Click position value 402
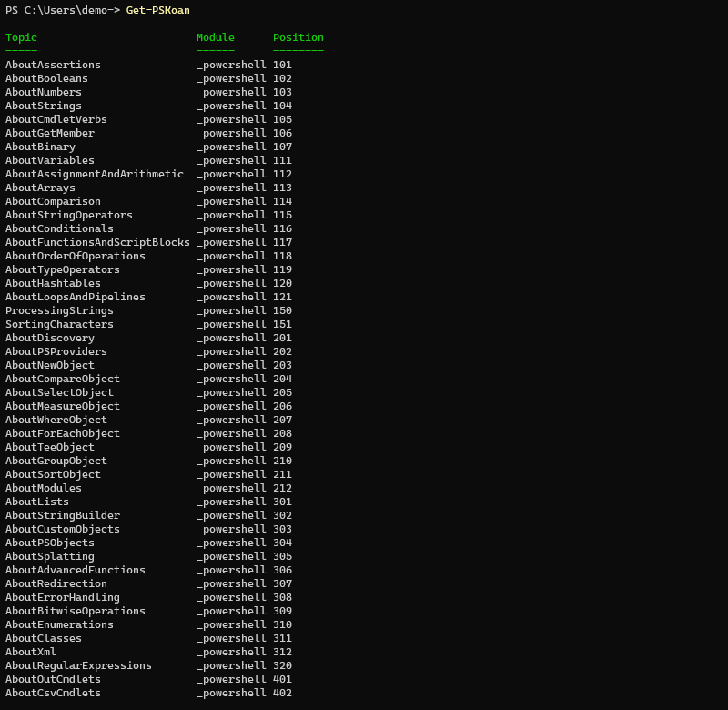Screen dimensions: 728x710 point(282,693)
